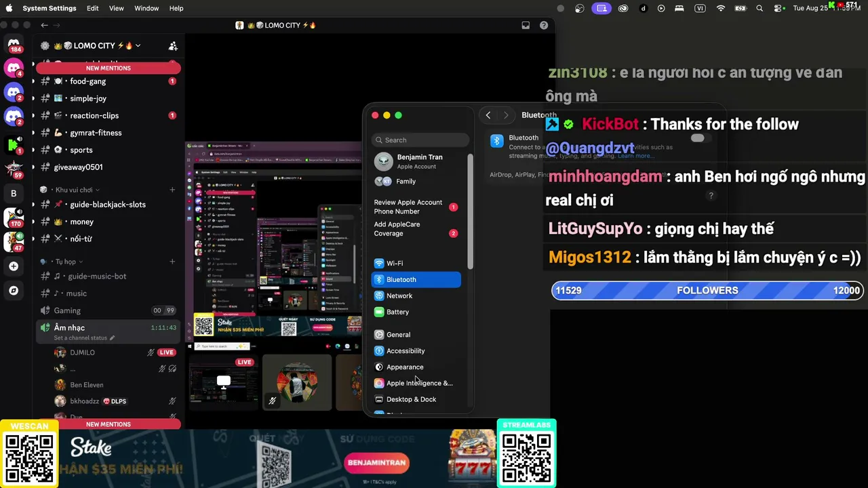Go back in Discord navigation arrow
Viewport: 868px width, 488px height.
click(x=44, y=25)
